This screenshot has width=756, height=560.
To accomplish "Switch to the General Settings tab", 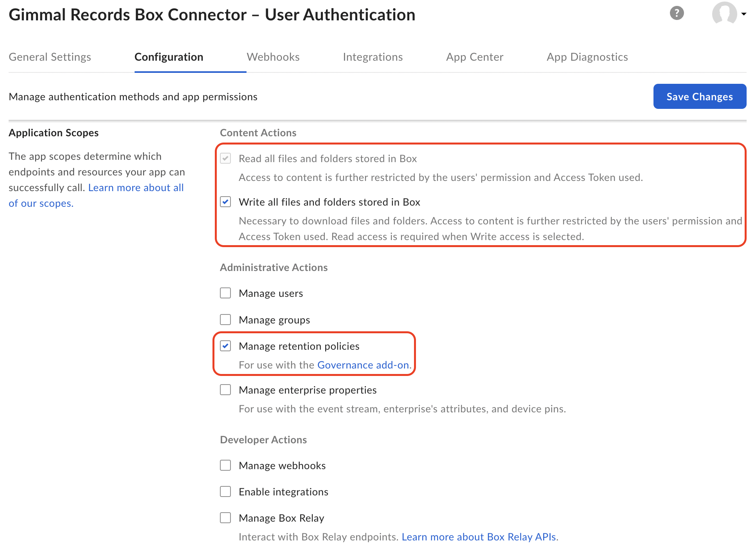I will click(x=50, y=57).
